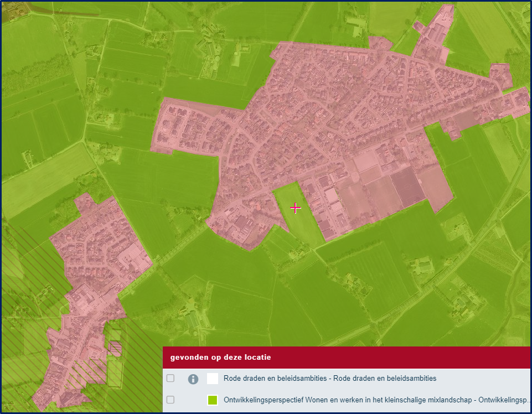532x414 pixels.
Task: Click white swatch beside Rode draden
Action: click(213, 379)
